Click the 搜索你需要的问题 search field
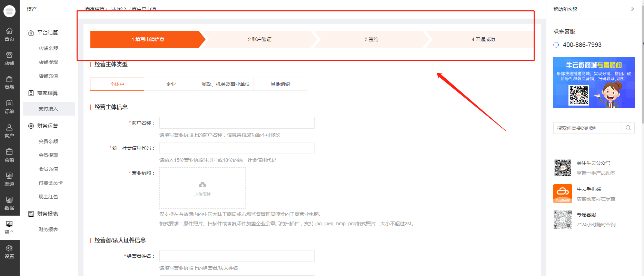 click(587, 128)
